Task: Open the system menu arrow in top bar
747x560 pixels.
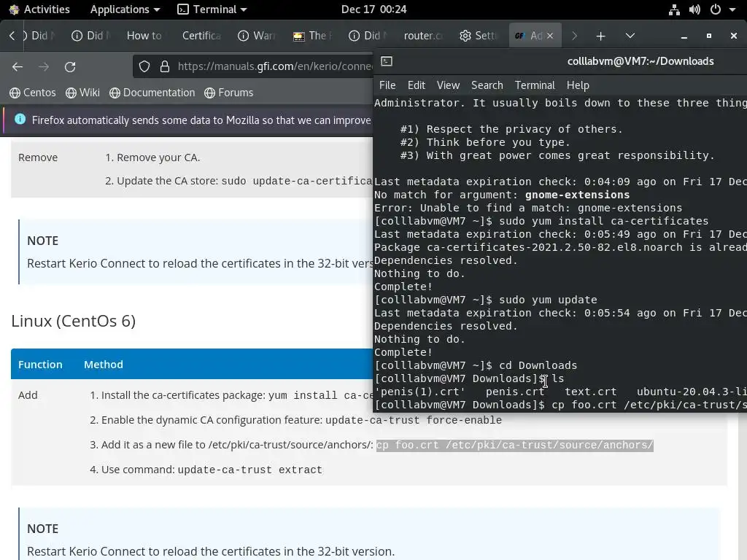Action: pos(732,9)
